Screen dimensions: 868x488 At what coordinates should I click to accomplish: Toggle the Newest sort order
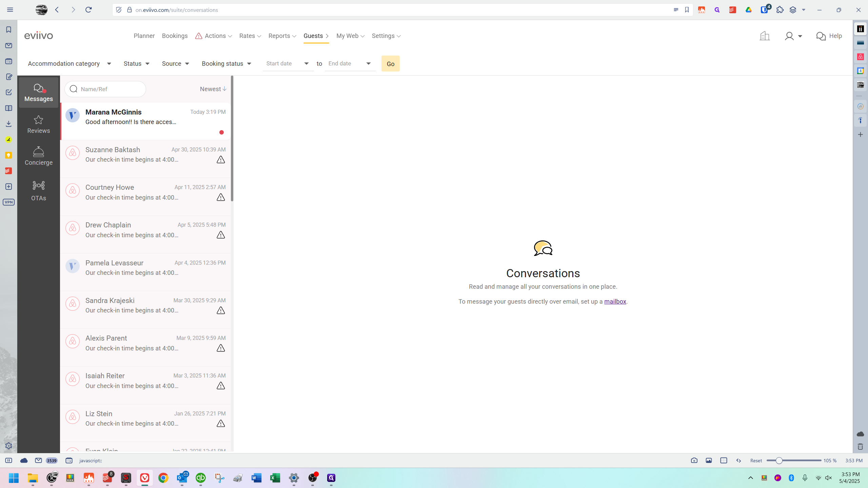(x=213, y=89)
